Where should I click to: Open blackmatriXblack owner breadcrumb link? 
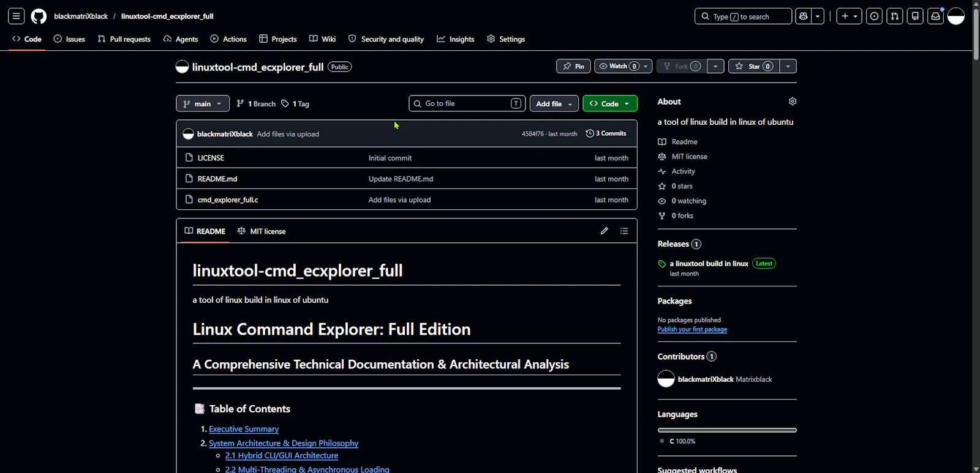coord(81,17)
